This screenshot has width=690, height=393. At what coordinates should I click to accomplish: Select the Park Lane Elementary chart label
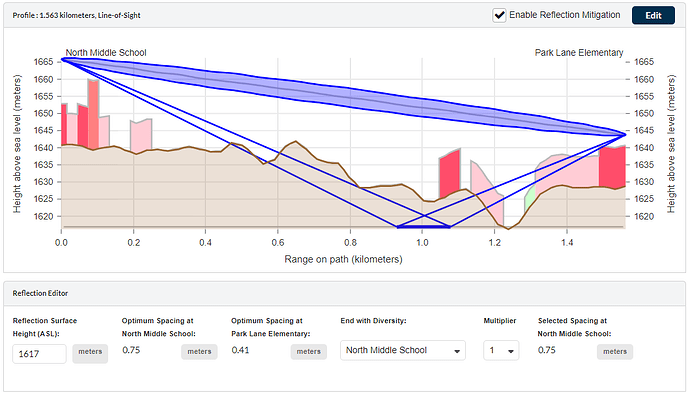click(579, 53)
